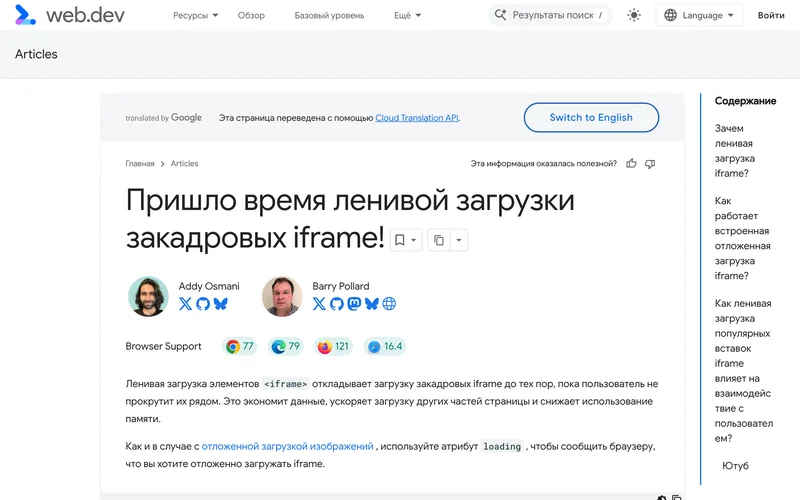Click the Chrome 77 browser support badge

240,346
